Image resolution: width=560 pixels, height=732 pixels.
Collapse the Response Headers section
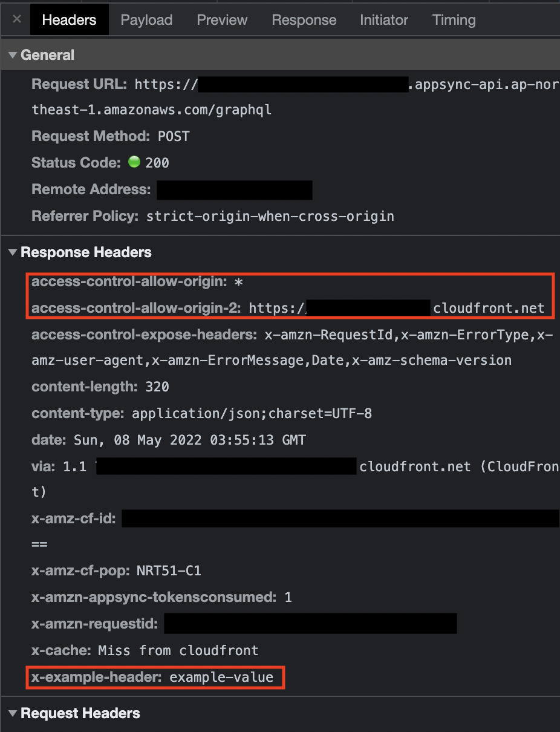[12, 252]
